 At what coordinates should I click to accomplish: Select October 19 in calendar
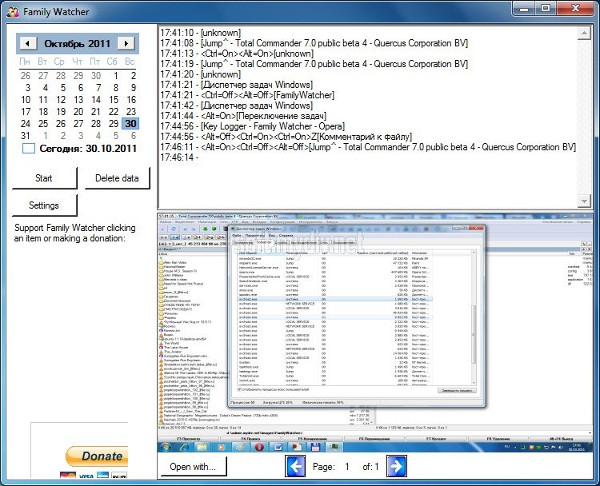(61, 111)
